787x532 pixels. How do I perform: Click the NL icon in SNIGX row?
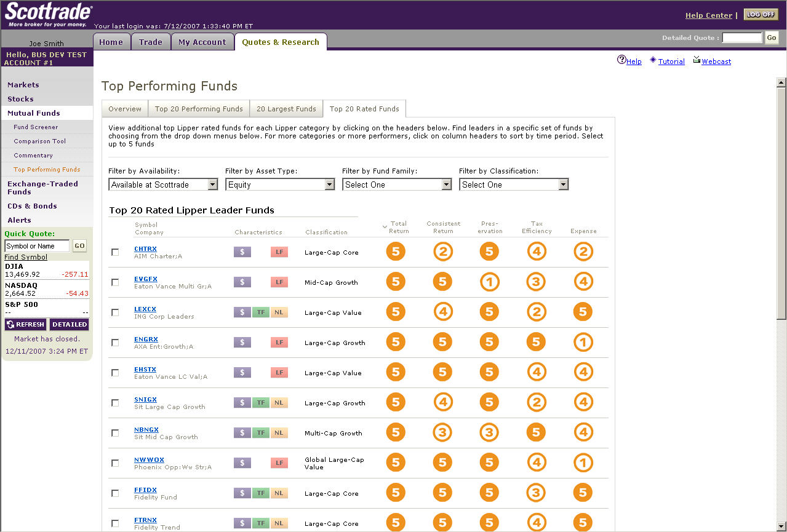[x=279, y=403]
